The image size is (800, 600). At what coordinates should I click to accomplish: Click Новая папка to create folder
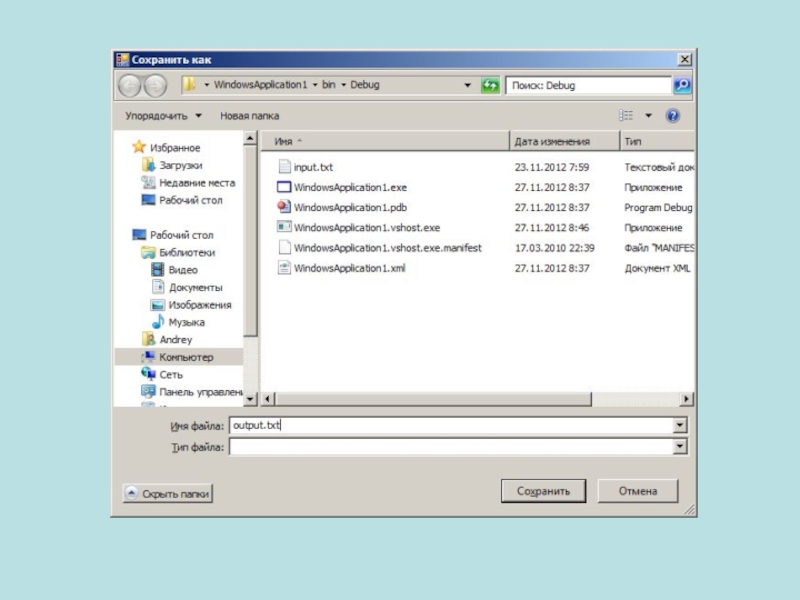pyautogui.click(x=249, y=116)
